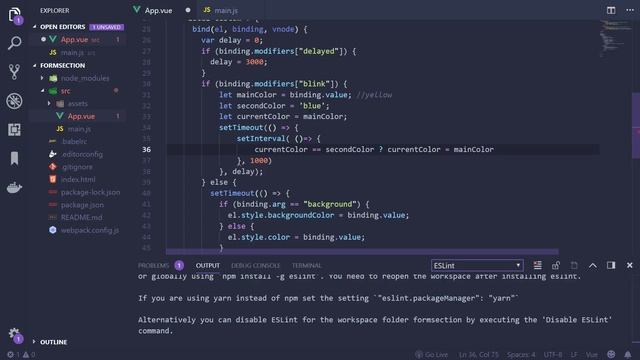
Task: Open package.json file
Action: point(82,205)
